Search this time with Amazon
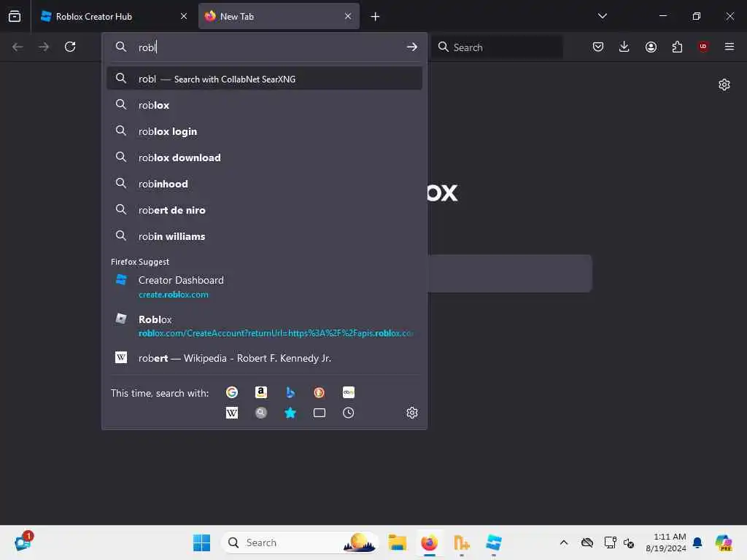Viewport: 747px width, 560px height. click(261, 392)
